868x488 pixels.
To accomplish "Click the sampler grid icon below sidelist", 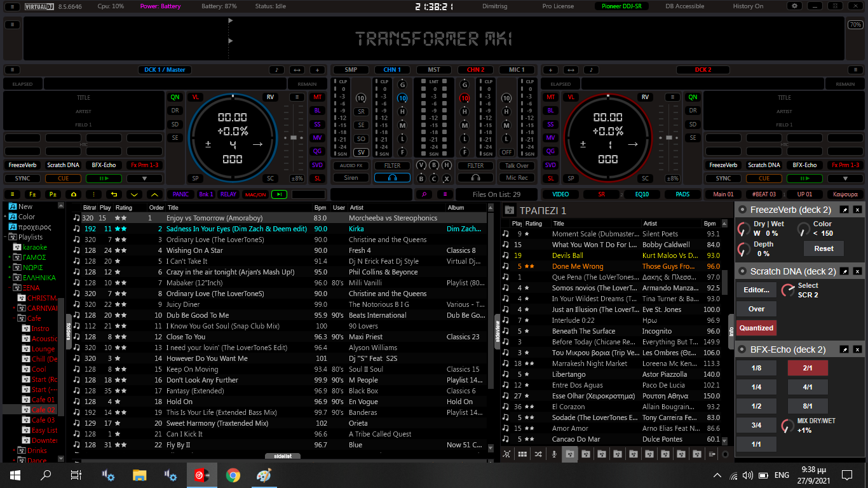I will (x=522, y=454).
